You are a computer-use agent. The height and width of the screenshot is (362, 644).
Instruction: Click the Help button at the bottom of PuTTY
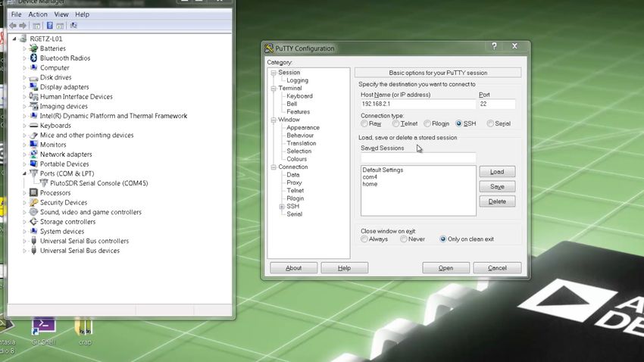click(344, 267)
